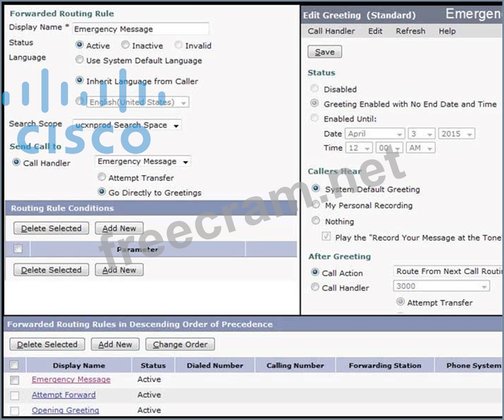
Task: Expand the Emergency Message call handler dropdown
Action: coord(142,162)
